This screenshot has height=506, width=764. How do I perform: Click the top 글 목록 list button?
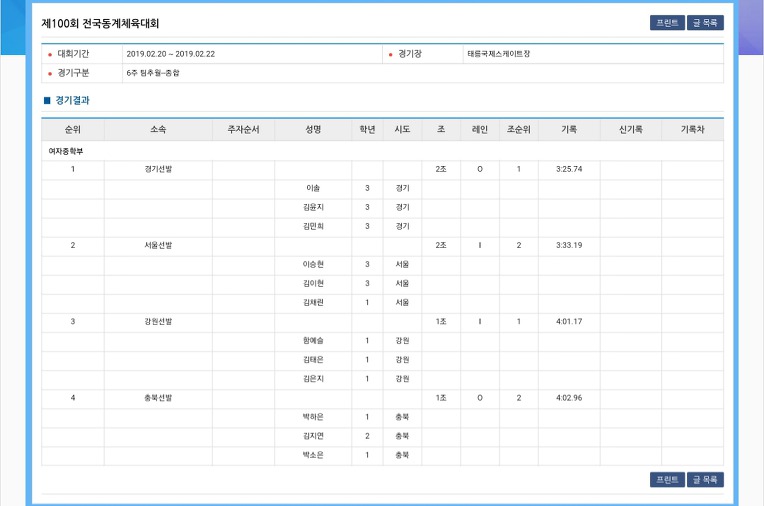pyautogui.click(x=705, y=23)
